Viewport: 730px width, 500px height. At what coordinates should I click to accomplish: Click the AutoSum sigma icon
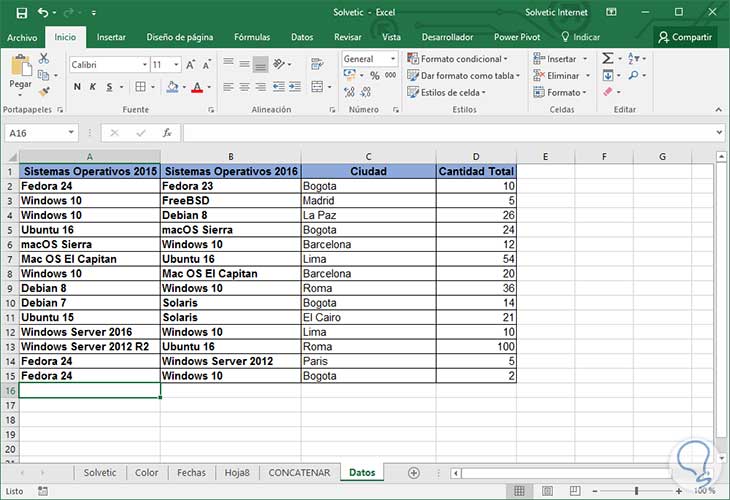pos(608,58)
